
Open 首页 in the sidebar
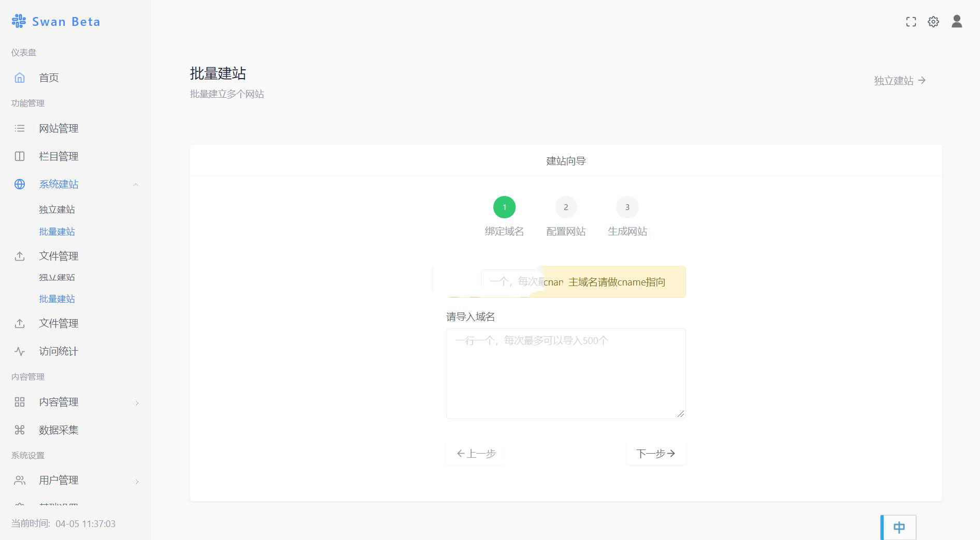coord(49,78)
